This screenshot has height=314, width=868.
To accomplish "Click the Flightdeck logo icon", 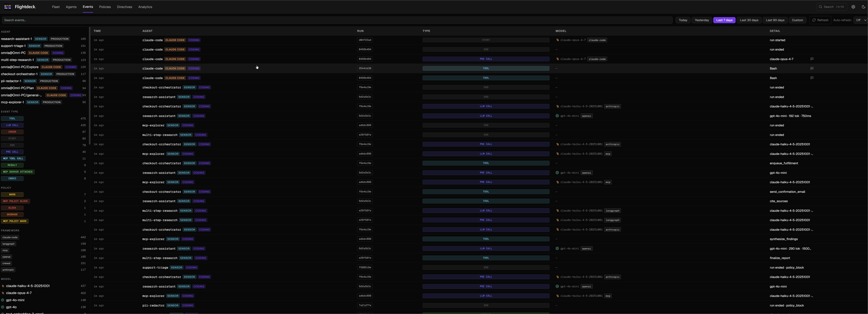I will coord(8,7).
